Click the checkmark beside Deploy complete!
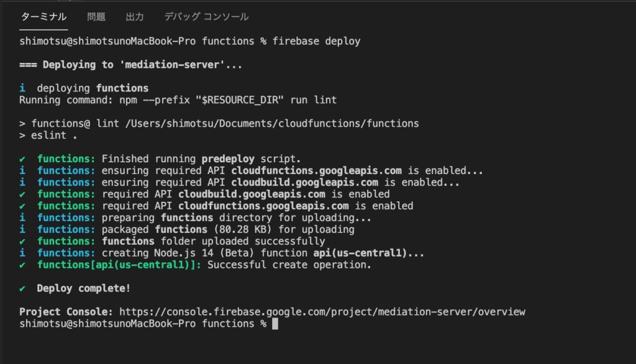Viewport: 636px width, 364px height. [x=22, y=288]
